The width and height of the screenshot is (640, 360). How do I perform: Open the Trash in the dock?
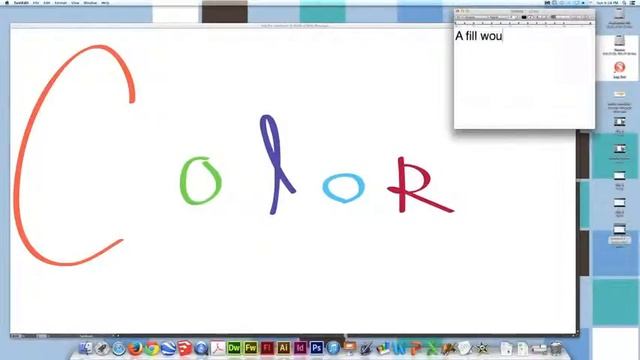pos(556,348)
